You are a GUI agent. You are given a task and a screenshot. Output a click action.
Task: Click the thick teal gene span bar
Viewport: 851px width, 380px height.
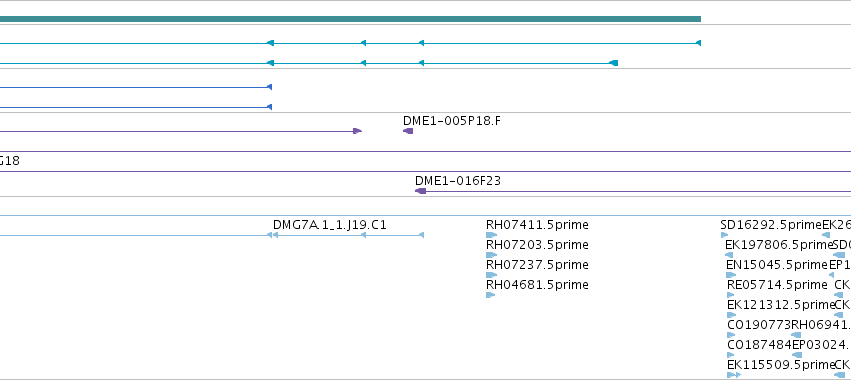pyautogui.click(x=350, y=19)
